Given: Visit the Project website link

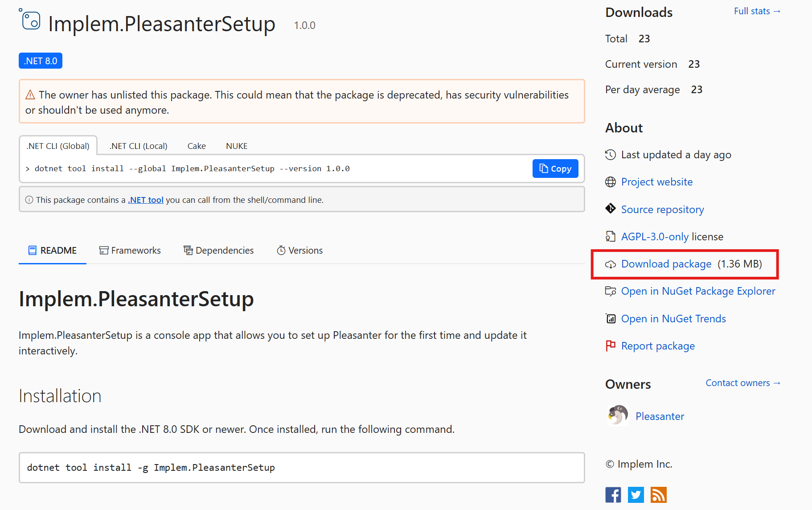Looking at the screenshot, I should tap(657, 182).
